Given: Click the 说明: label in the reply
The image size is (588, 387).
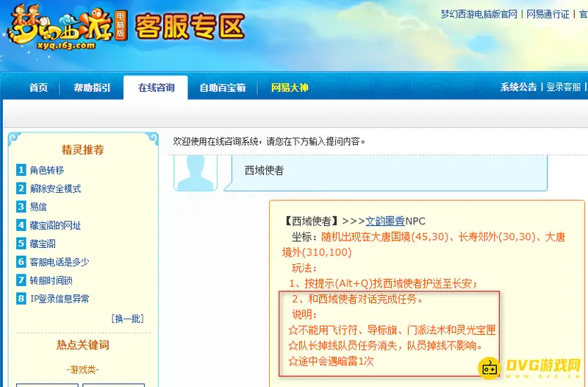Looking at the screenshot, I should coord(304,315).
